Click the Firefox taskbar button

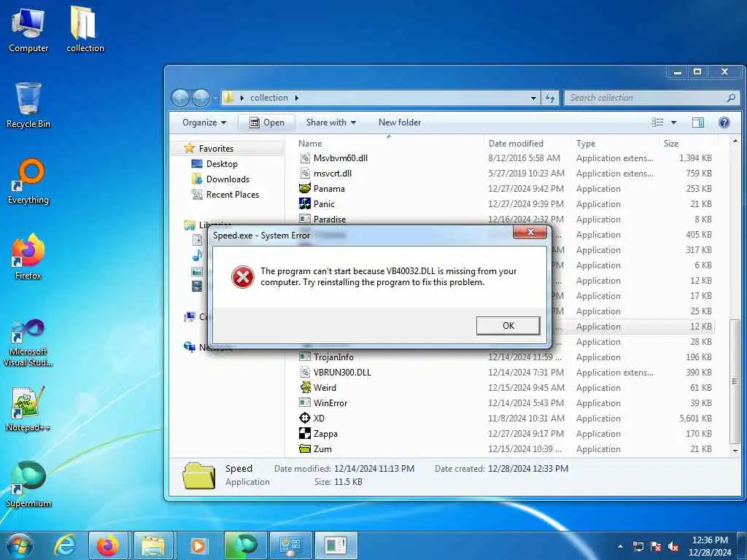108,545
